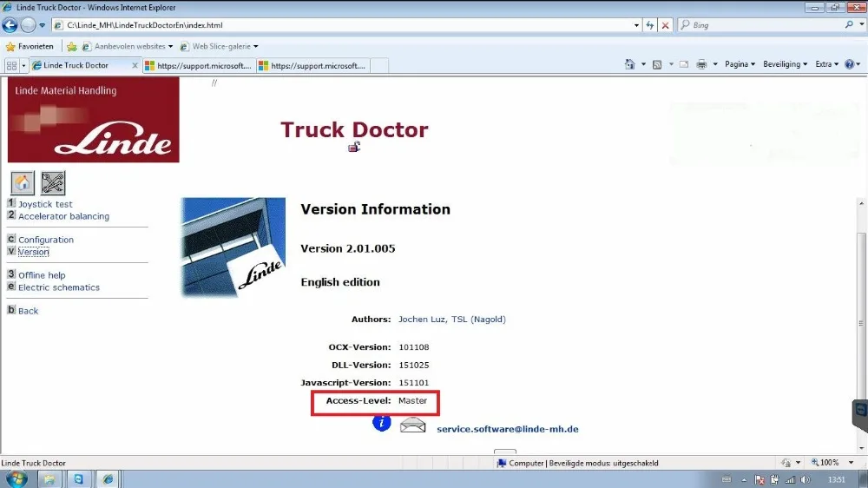Open Accelerator balancing link

point(63,216)
